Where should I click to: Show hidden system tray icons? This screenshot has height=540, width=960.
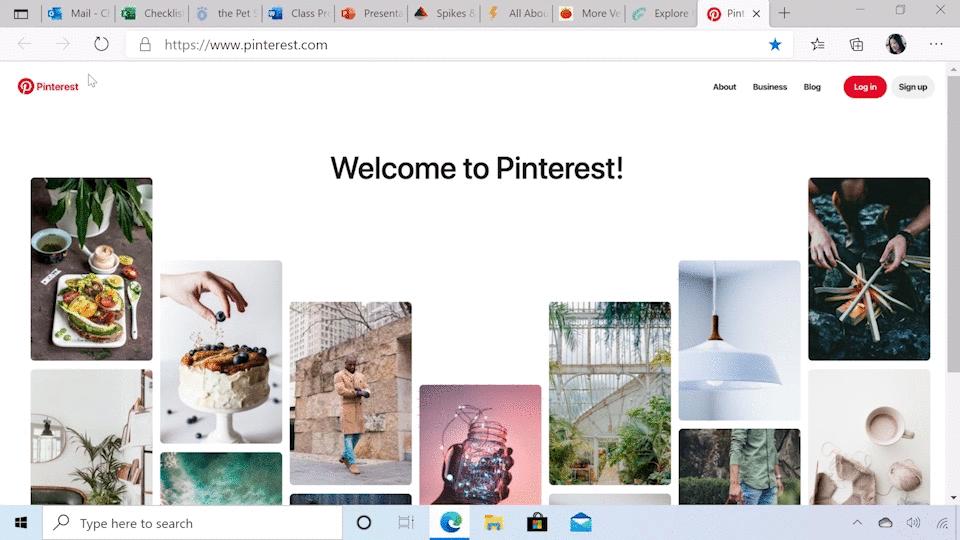857,523
